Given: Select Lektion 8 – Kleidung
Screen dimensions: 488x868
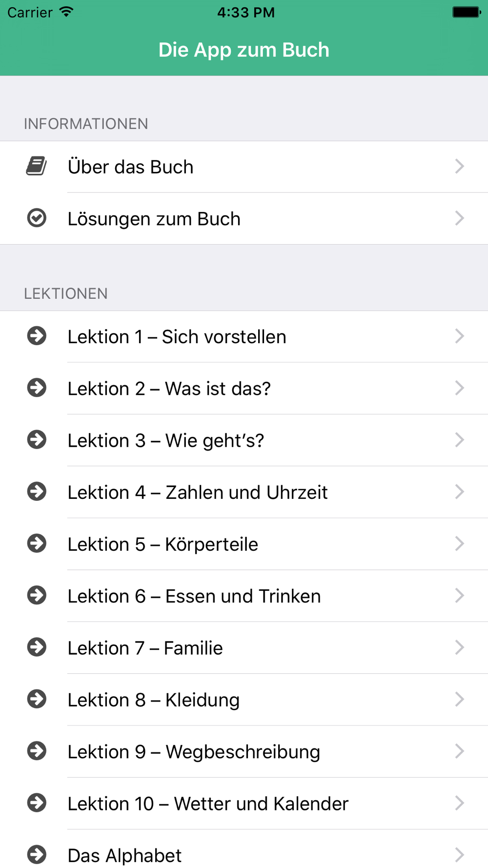Looking at the screenshot, I should [244, 700].
